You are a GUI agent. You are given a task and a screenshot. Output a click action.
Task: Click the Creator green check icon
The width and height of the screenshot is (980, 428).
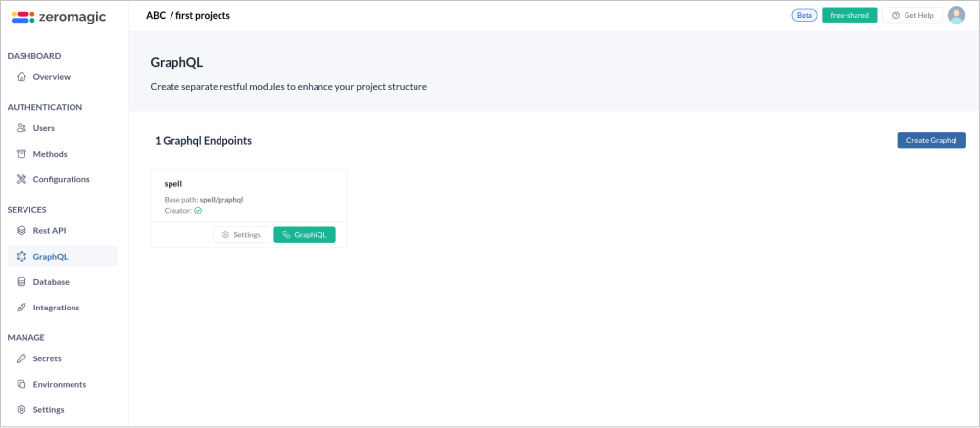[198, 211]
